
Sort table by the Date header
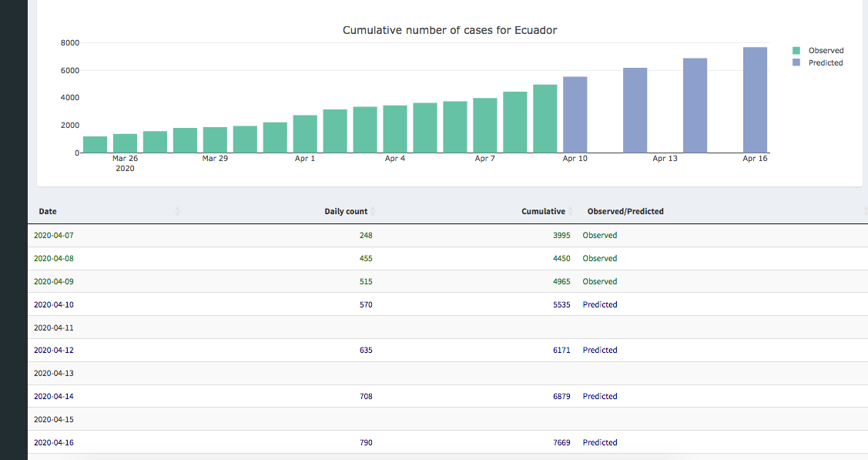tap(48, 211)
